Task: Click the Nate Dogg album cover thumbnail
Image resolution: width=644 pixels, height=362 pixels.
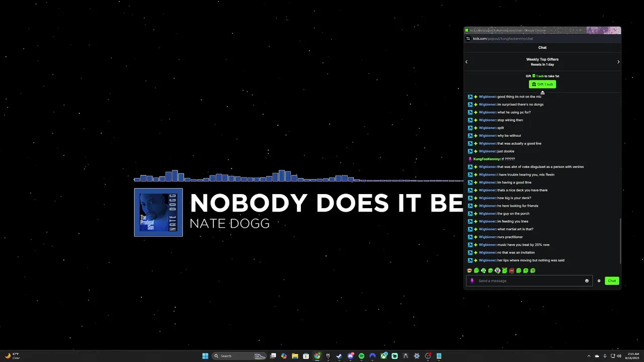Action: point(158,212)
